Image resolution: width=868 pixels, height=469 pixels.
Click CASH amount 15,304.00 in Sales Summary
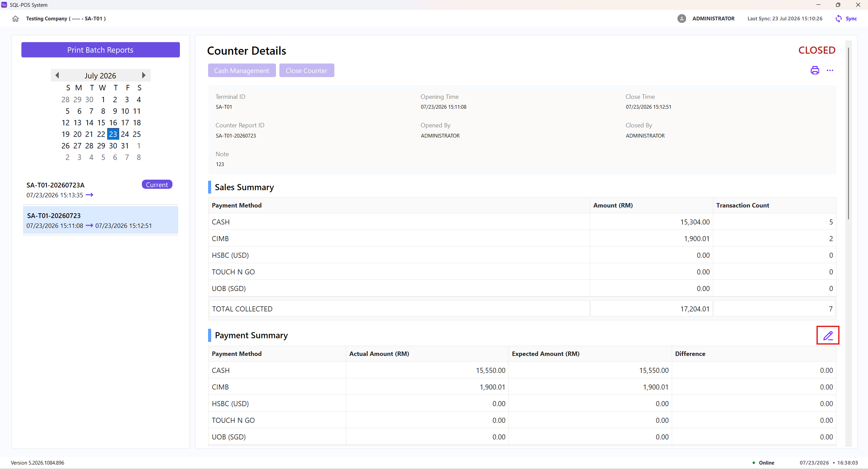click(695, 222)
